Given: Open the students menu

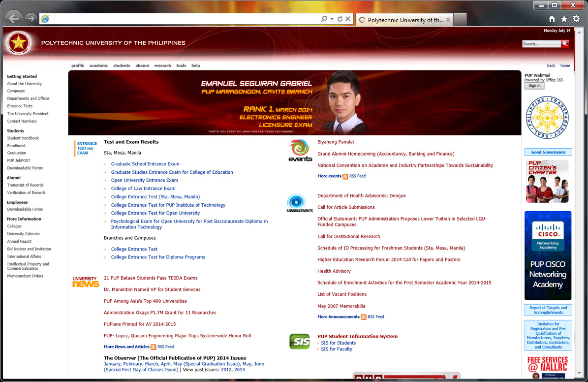Looking at the screenshot, I should 122,65.
